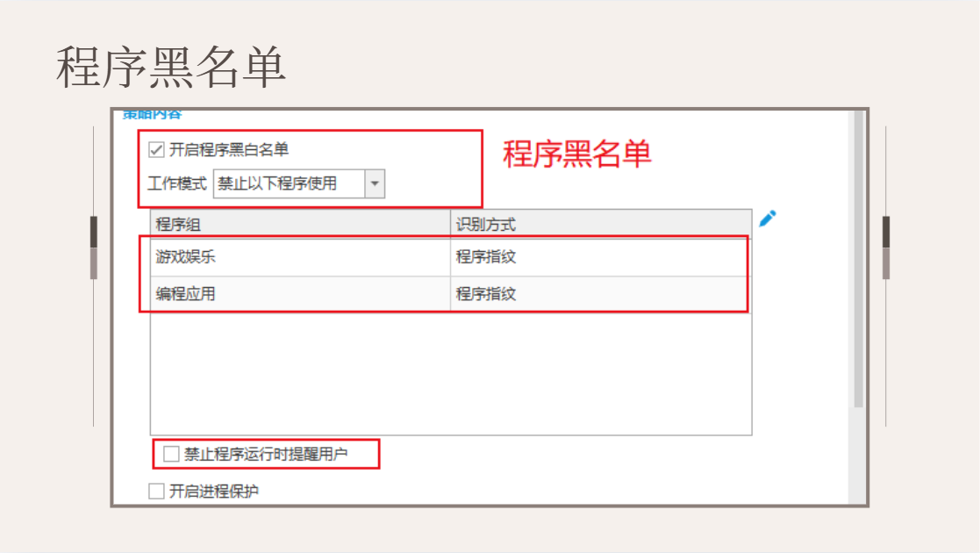Open the 工作模式 dropdown arrow

[x=375, y=184]
